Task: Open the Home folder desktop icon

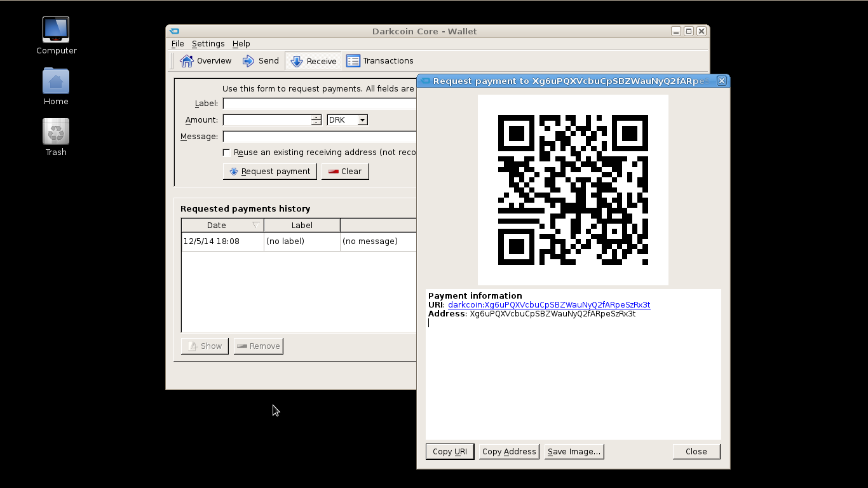Action: (56, 87)
